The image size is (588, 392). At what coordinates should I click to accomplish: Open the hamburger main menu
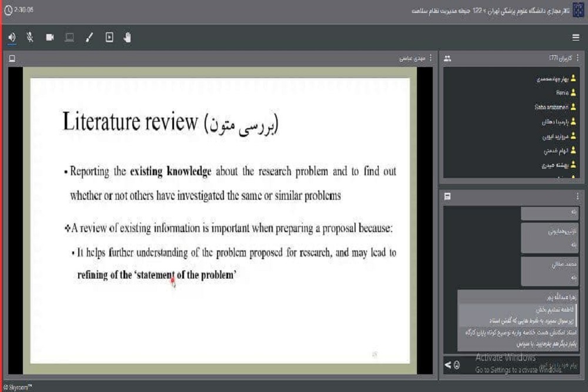click(x=576, y=38)
